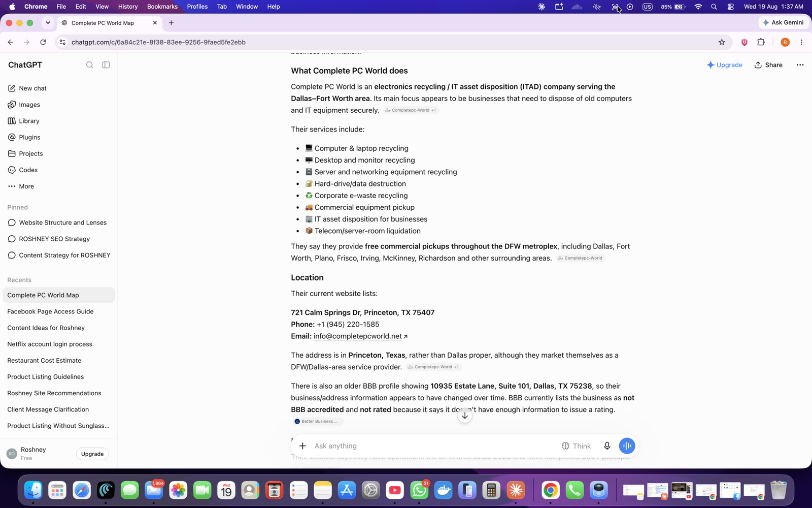Image resolution: width=812 pixels, height=508 pixels.
Task: Open the plus attachment menu in the composer
Action: [302, 446]
